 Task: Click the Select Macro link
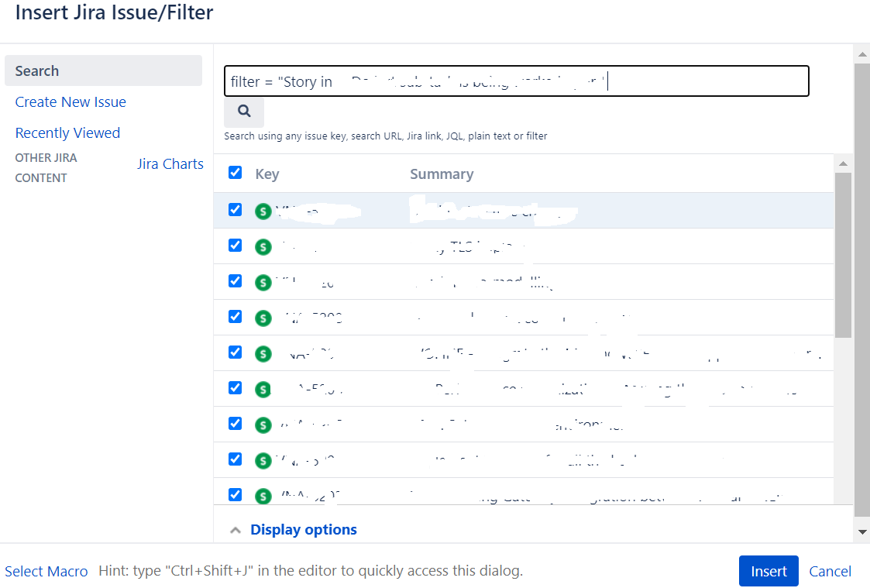tap(46, 572)
